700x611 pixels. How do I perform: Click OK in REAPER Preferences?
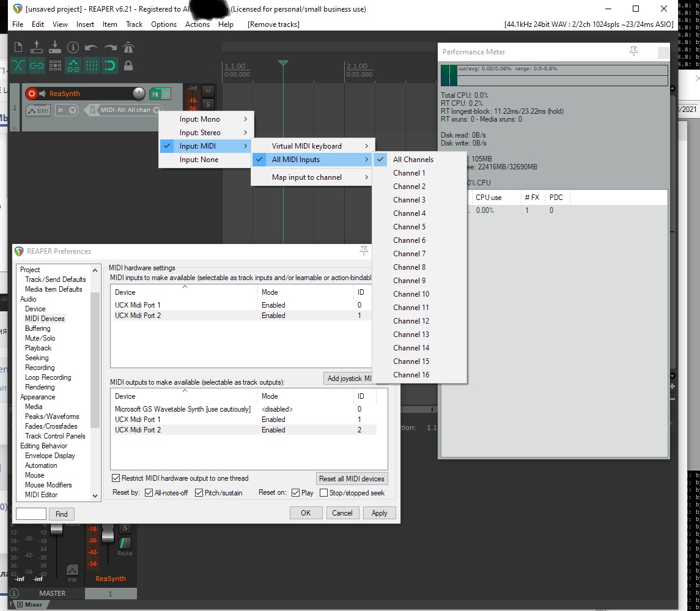pyautogui.click(x=306, y=513)
